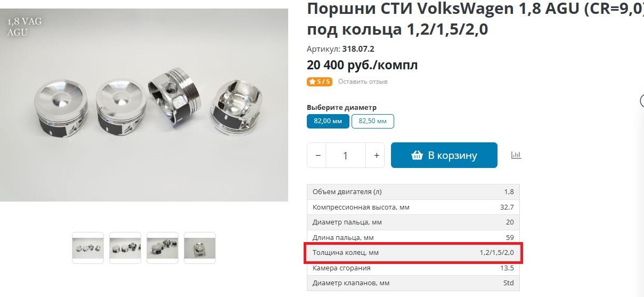Image resolution: width=644 pixels, height=297 pixels.
Task: Click the quantity input field
Action: tap(346, 155)
